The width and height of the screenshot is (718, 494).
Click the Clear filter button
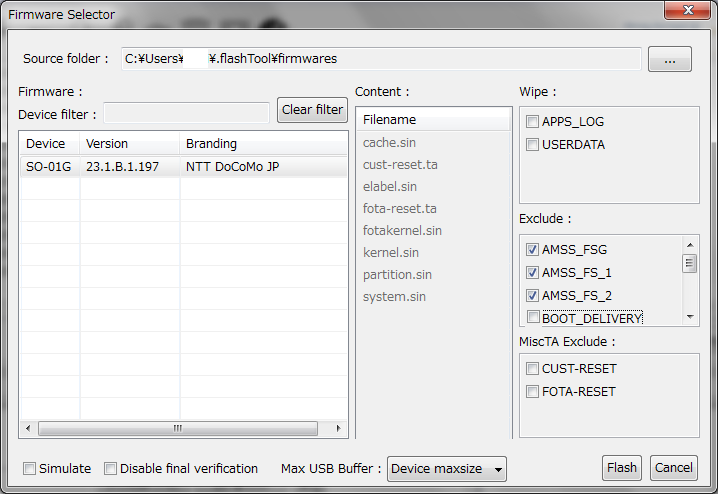(312, 110)
